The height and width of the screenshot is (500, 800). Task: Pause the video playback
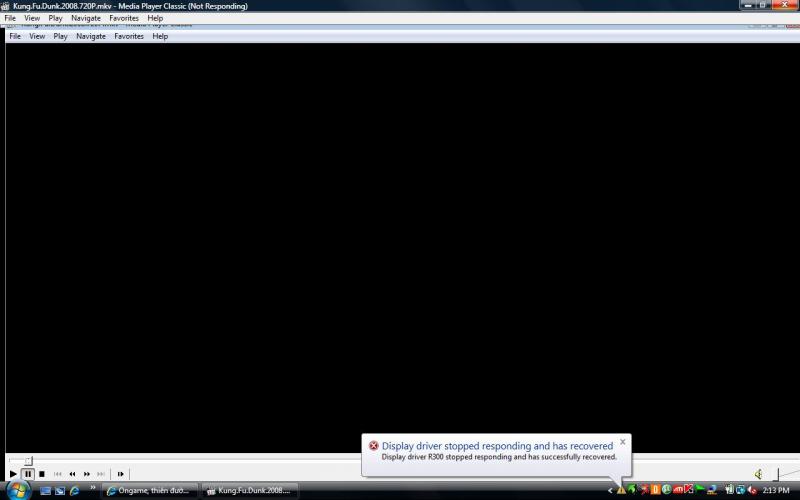pyautogui.click(x=28, y=474)
